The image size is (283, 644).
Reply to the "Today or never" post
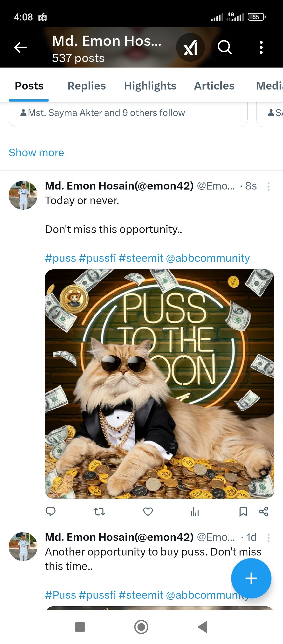(51, 511)
